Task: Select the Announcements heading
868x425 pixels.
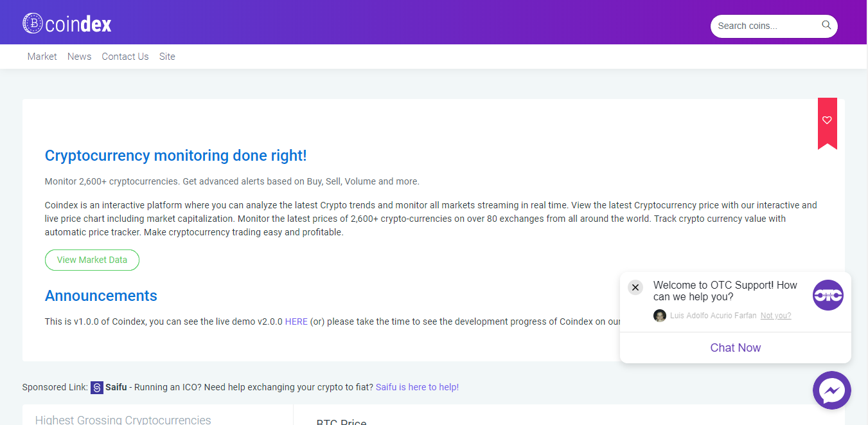Action: (x=101, y=296)
